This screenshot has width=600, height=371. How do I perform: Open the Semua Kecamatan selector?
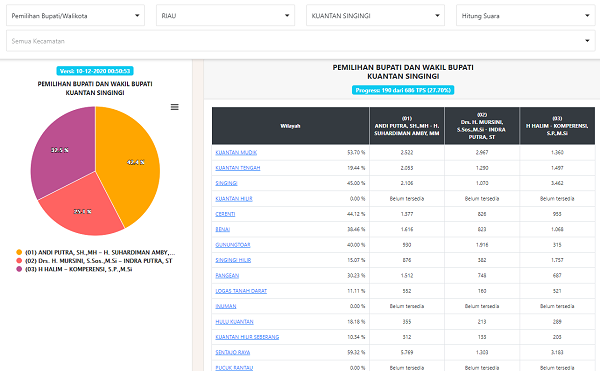point(300,41)
